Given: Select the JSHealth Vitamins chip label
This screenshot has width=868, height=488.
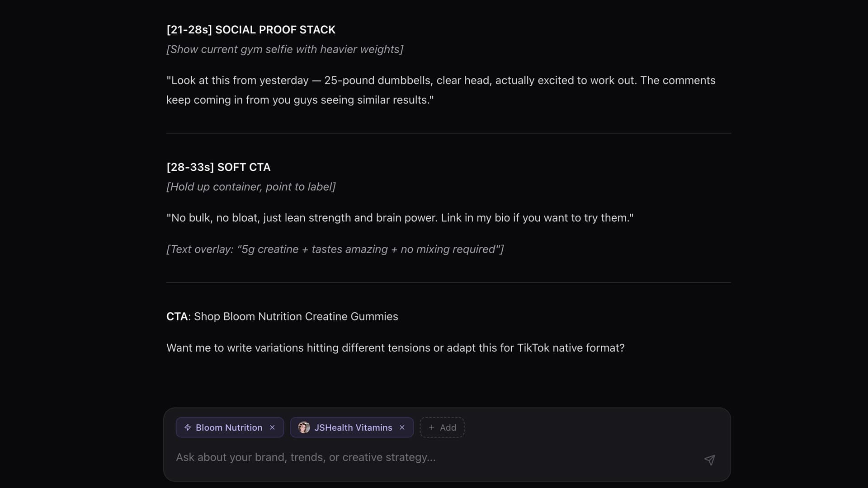Looking at the screenshot, I should 353,427.
